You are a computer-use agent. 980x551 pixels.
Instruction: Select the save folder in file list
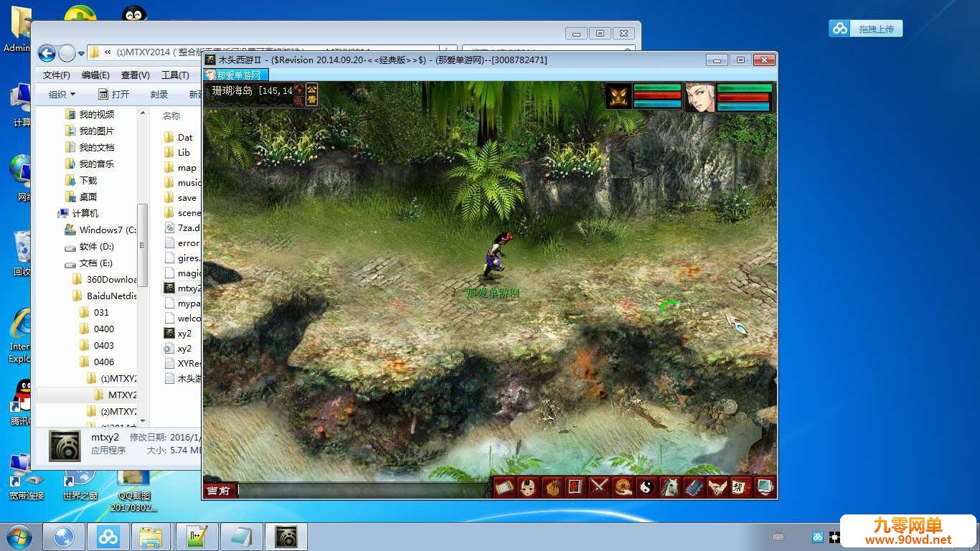[x=180, y=197]
